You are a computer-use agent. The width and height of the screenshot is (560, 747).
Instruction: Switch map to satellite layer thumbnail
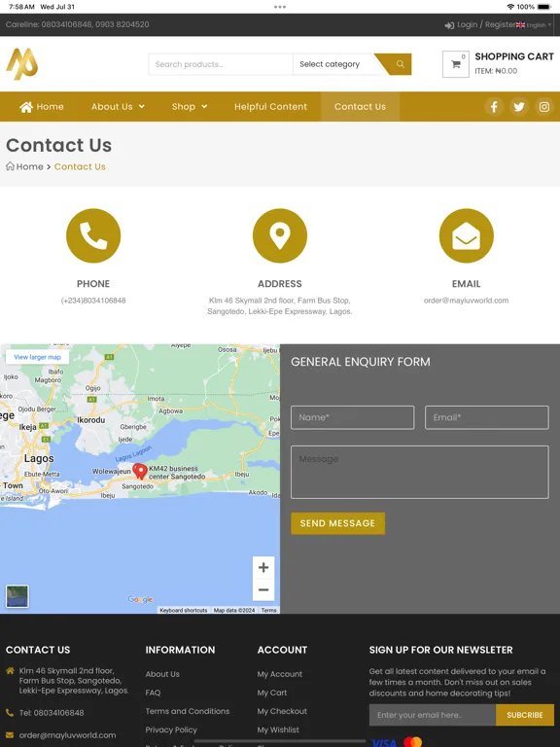tap(17, 596)
